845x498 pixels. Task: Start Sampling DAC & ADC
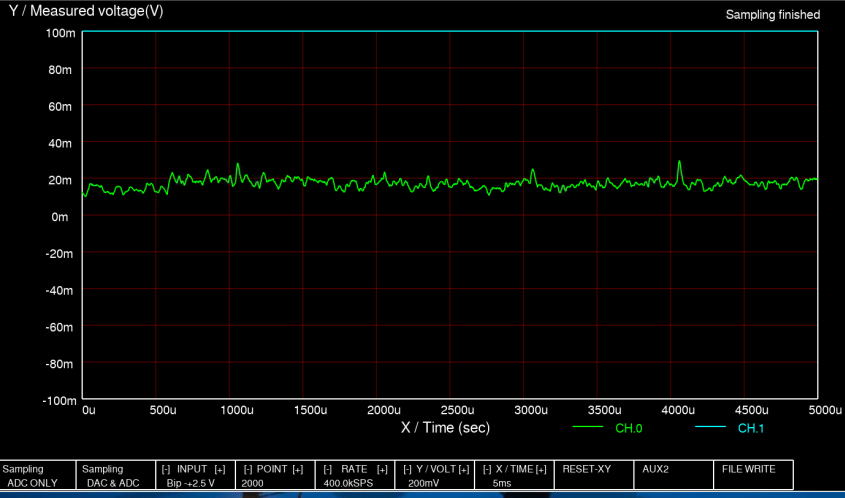point(116,475)
